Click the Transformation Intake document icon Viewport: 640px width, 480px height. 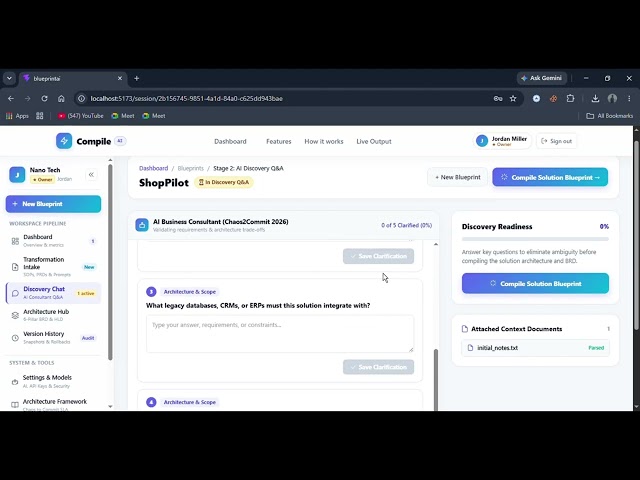pyautogui.click(x=15, y=267)
